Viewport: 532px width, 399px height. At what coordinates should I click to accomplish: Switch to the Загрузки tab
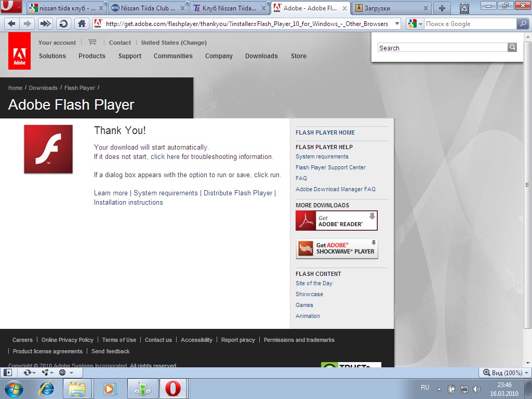392,8
